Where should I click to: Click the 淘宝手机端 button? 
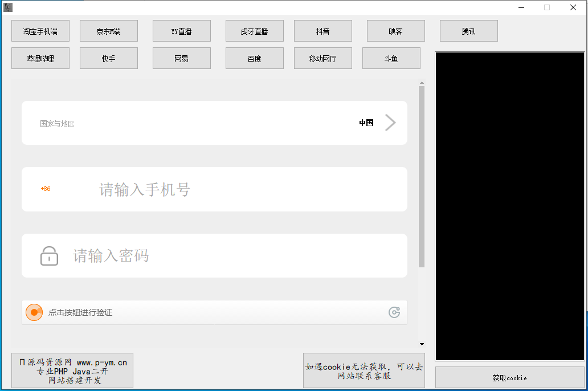[x=40, y=31]
